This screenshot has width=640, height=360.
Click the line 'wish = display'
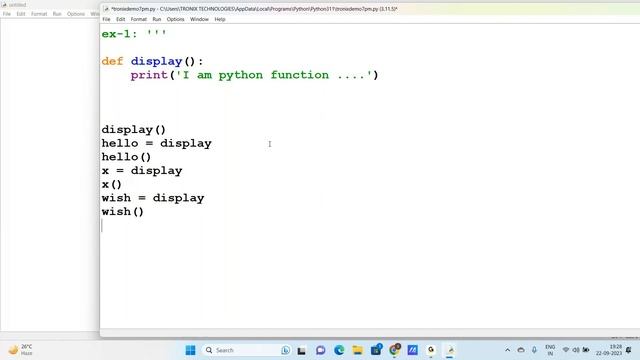tap(153, 198)
